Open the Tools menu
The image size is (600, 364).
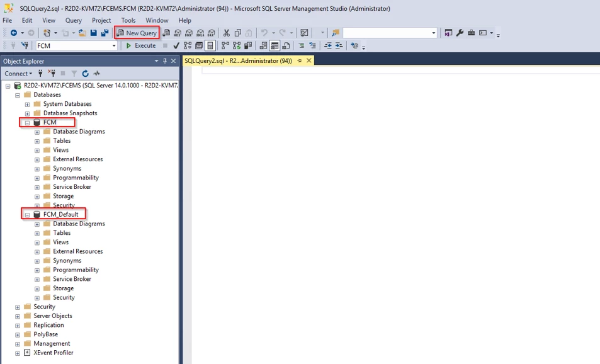pos(128,20)
